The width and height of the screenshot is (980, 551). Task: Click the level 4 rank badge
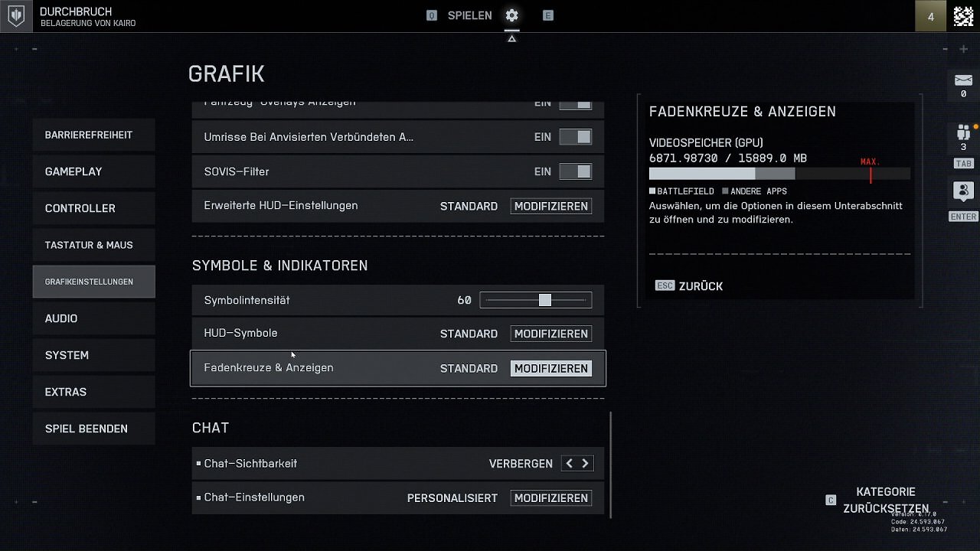[x=931, y=16]
